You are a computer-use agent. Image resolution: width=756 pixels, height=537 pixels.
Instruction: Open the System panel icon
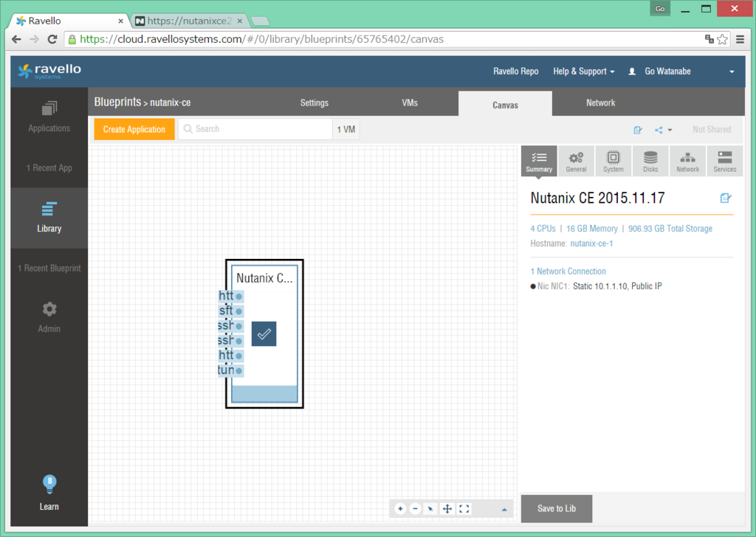click(614, 161)
